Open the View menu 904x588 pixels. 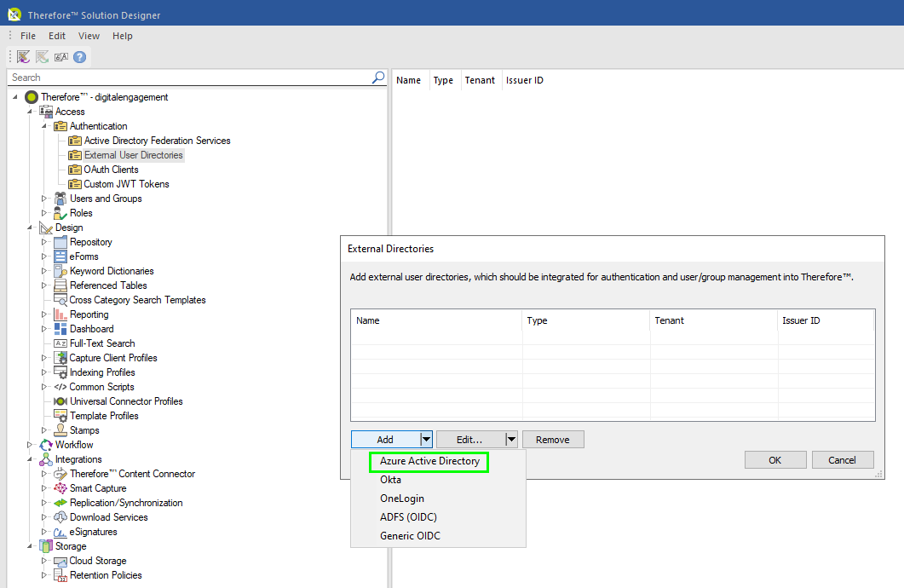click(x=89, y=36)
